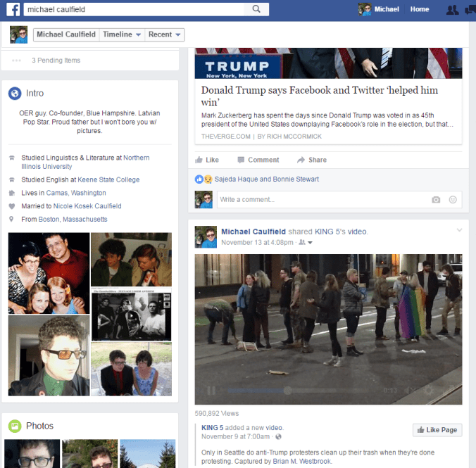This screenshot has height=468, width=476.
Task: Open video settings gear icon
Action: pos(428,391)
